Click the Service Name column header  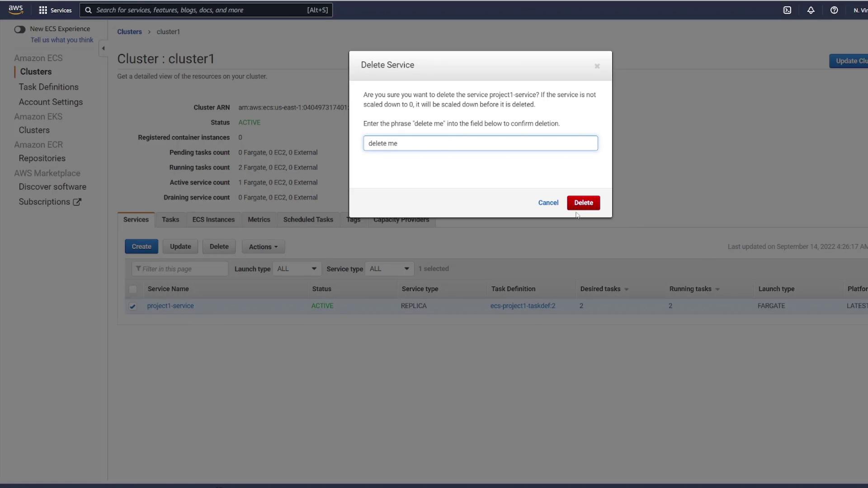[168, 289]
